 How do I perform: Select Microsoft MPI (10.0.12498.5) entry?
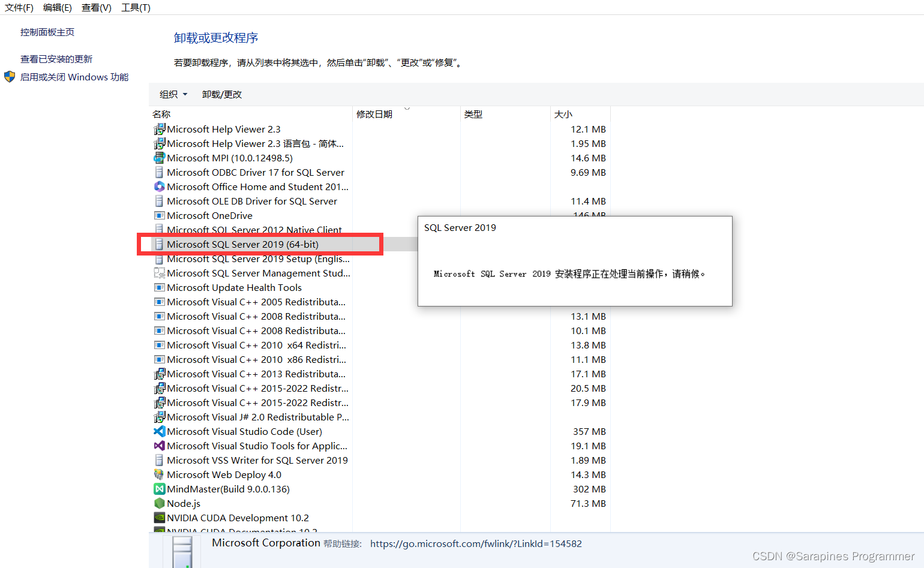point(230,158)
